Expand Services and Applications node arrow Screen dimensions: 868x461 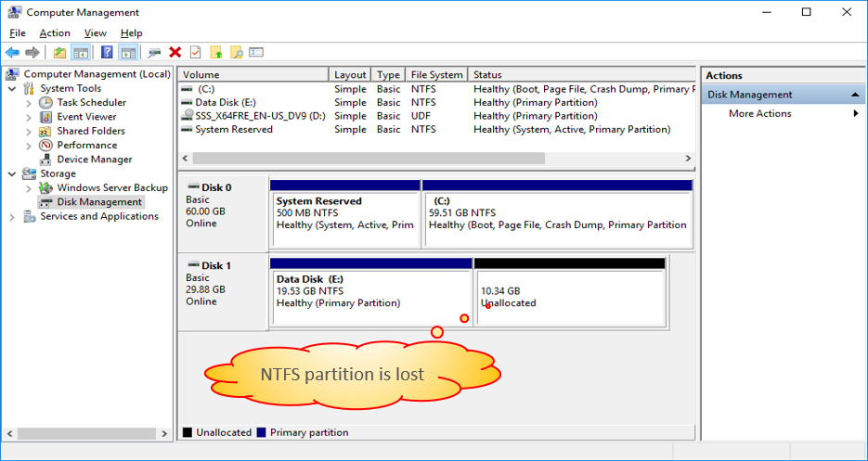coord(12,217)
